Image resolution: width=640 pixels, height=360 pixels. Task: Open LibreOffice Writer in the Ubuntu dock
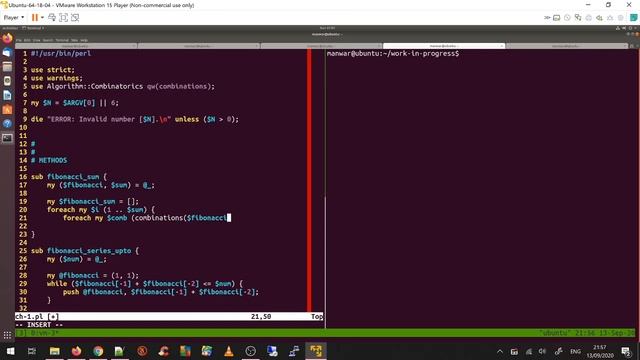point(7,95)
